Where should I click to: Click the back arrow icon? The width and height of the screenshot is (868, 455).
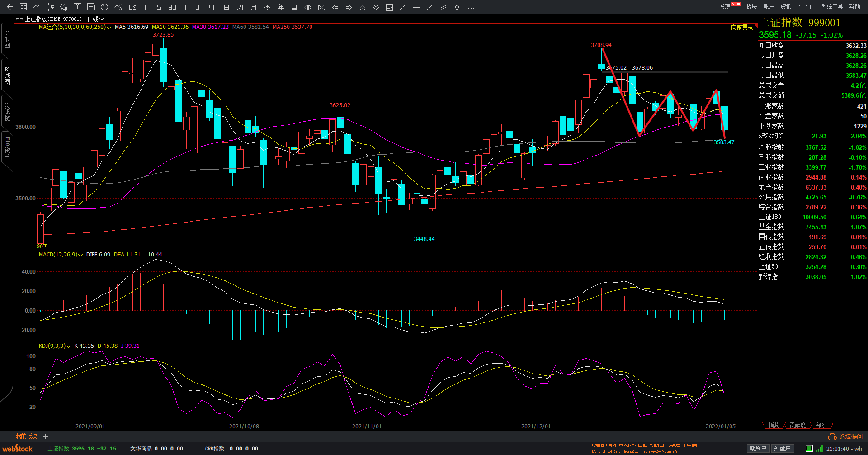[10, 7]
